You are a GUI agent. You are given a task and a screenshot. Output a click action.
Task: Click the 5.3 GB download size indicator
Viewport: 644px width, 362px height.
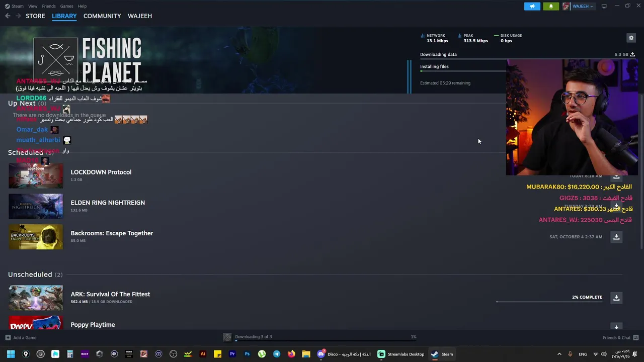click(624, 54)
